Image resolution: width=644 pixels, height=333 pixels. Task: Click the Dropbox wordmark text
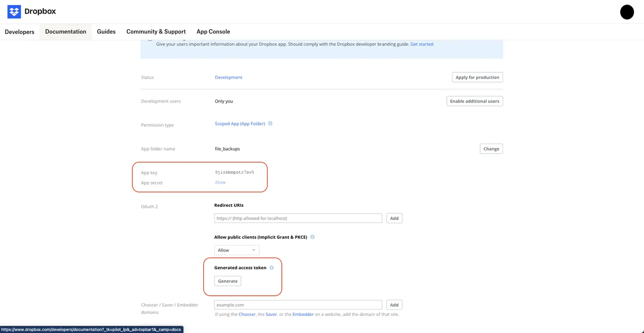coord(40,12)
